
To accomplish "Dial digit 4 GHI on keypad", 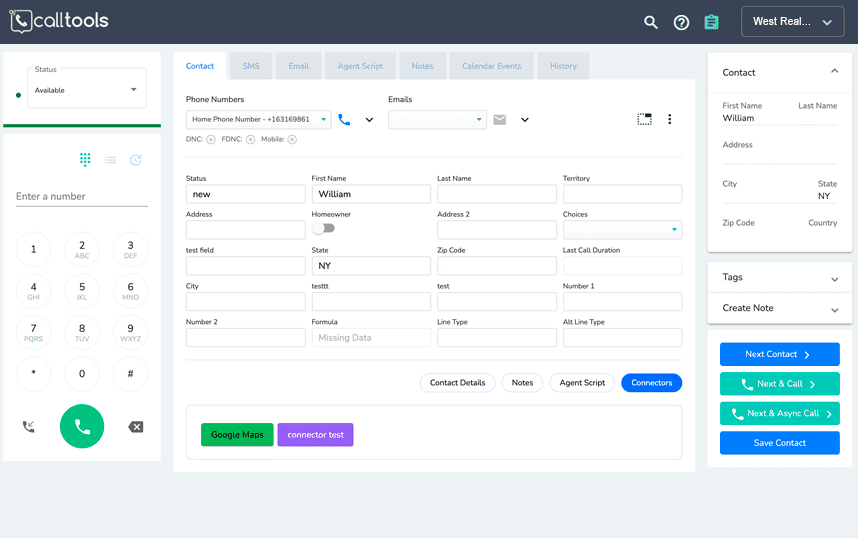I will (33, 291).
